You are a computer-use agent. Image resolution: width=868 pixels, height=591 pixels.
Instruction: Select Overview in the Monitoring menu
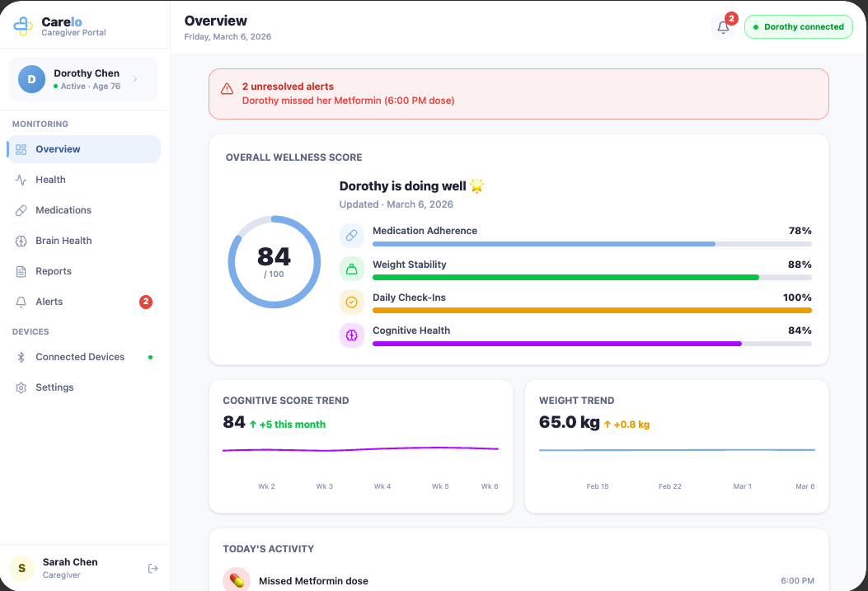tap(58, 149)
